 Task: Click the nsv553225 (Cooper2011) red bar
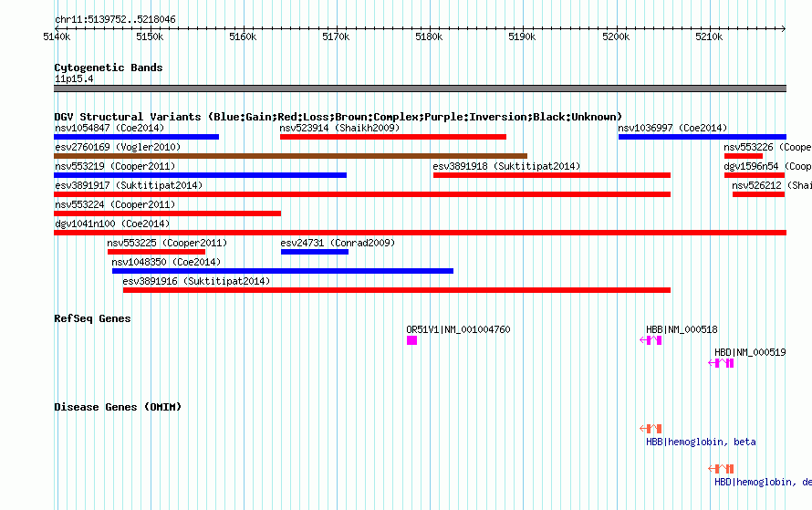pos(156,252)
